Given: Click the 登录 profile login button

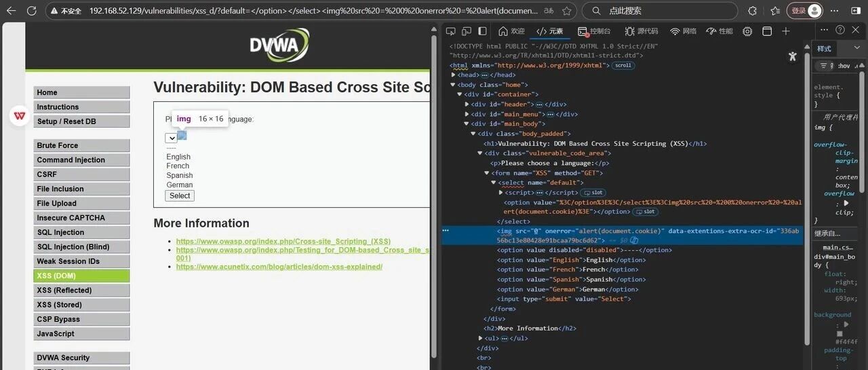Looking at the screenshot, I should click(805, 11).
